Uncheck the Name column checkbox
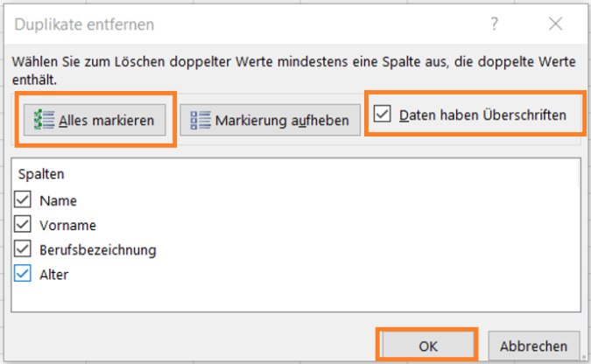Viewport: 591px width, 364px height. tap(23, 199)
